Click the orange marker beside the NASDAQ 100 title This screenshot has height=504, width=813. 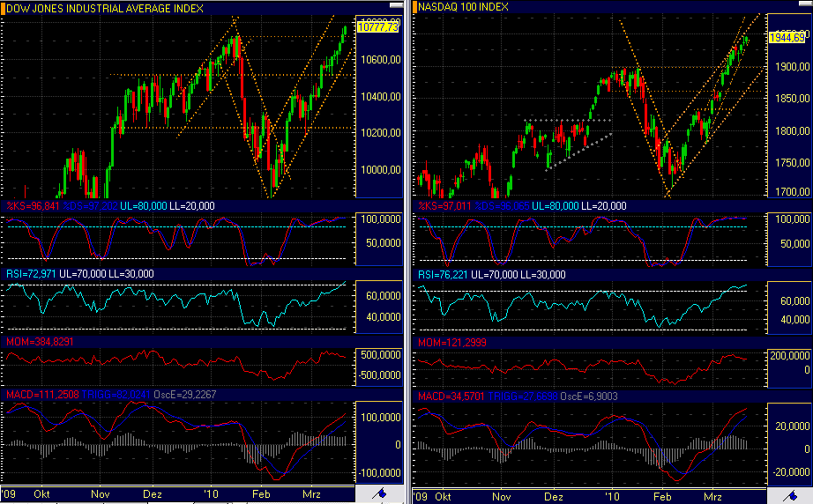tap(414, 7)
